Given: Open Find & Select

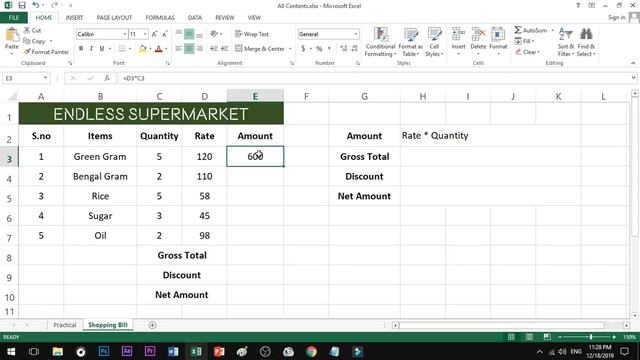Looking at the screenshot, I should (586, 42).
